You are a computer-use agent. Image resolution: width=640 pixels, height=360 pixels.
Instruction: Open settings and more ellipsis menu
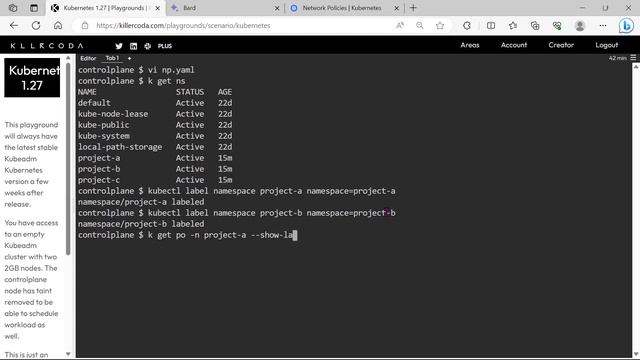pos(603,25)
